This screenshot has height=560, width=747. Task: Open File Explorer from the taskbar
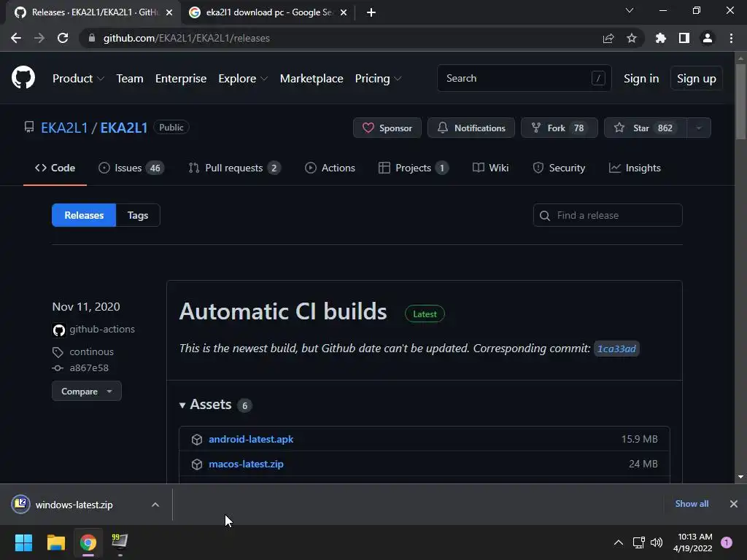point(55,542)
